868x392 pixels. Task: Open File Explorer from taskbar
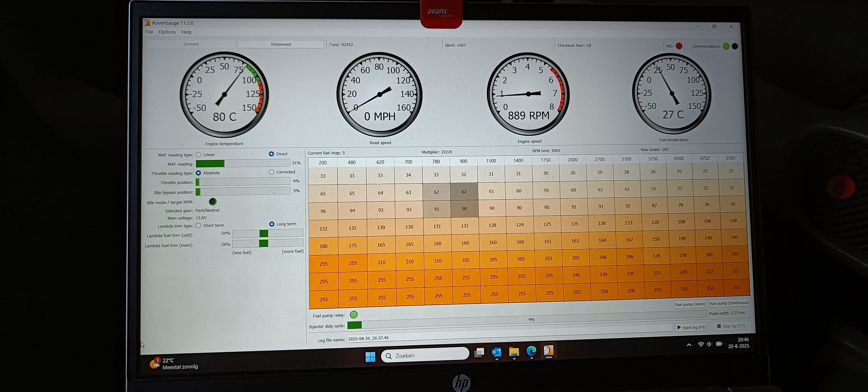pos(514,352)
